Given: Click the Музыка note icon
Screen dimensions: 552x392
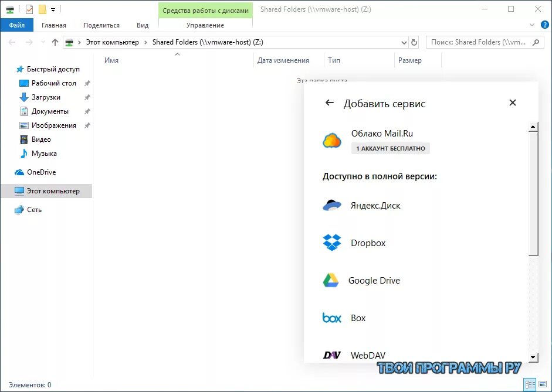Looking at the screenshot, I should 24,154.
